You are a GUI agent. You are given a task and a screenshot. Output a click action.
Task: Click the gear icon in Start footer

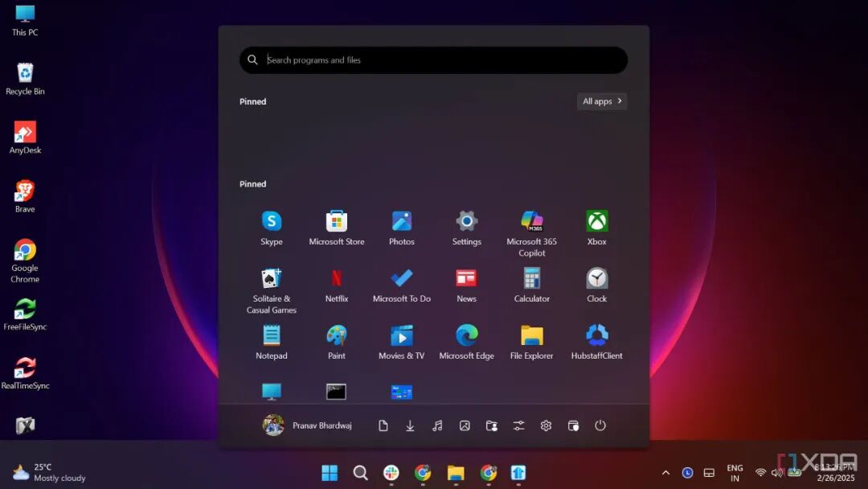546,425
